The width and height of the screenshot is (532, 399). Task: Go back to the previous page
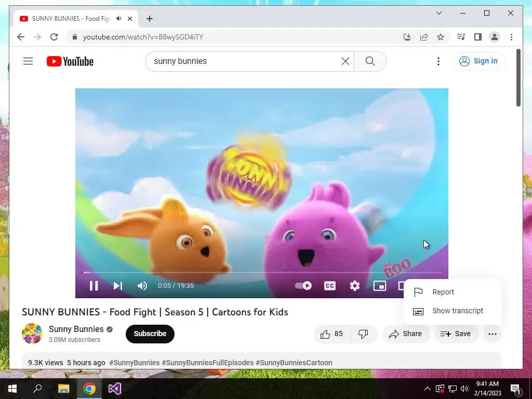(x=21, y=37)
